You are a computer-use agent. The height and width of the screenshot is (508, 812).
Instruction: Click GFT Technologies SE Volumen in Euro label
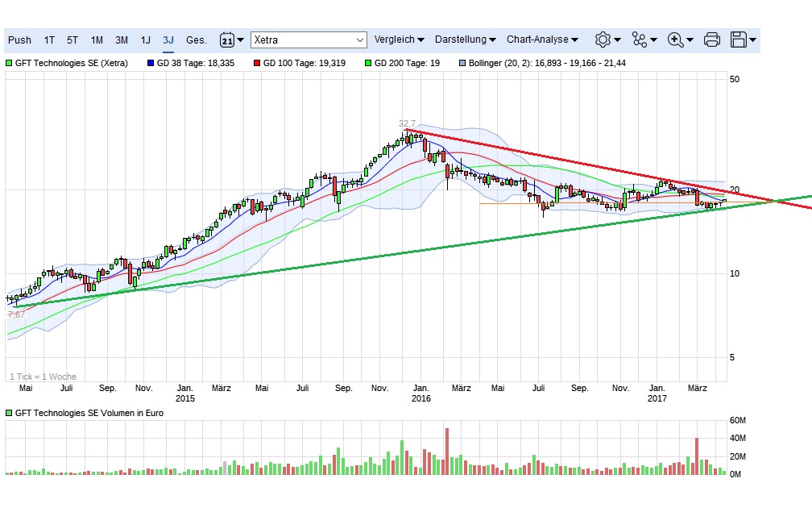coord(89,413)
